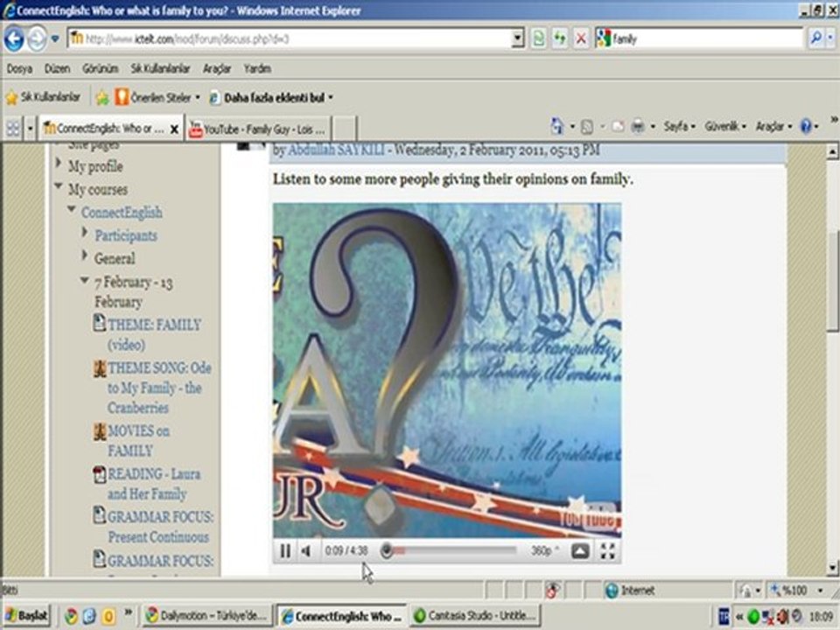Open the Görünüm menu

pos(100,68)
